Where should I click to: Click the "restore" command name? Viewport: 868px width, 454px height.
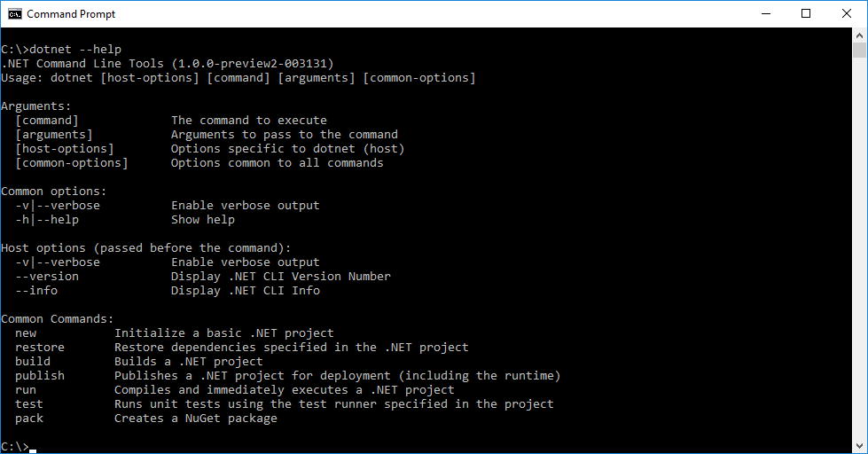[x=40, y=348]
